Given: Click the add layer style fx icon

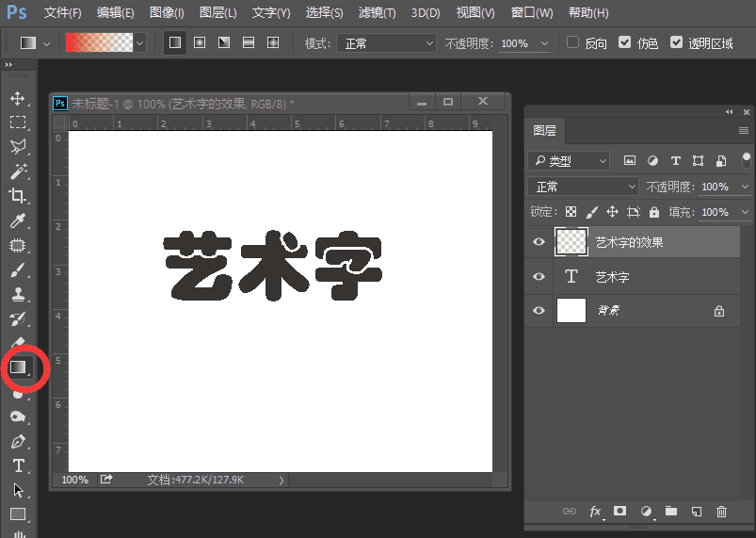Looking at the screenshot, I should coord(595,512).
